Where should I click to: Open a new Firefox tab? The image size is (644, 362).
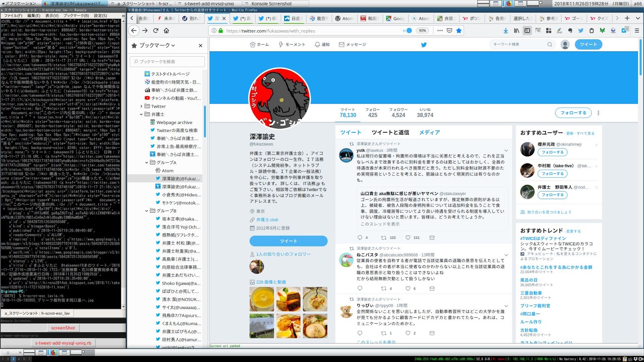(x=627, y=18)
